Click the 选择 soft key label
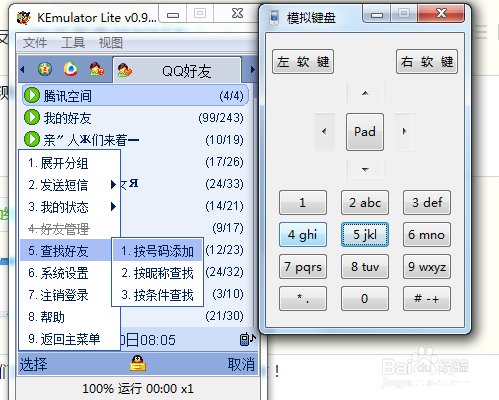Viewport: 499px width, 400px height. coord(33,364)
